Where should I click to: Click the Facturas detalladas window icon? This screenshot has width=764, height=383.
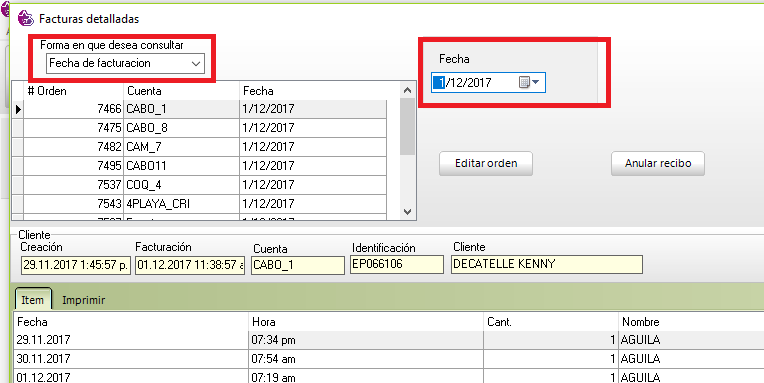25,19
